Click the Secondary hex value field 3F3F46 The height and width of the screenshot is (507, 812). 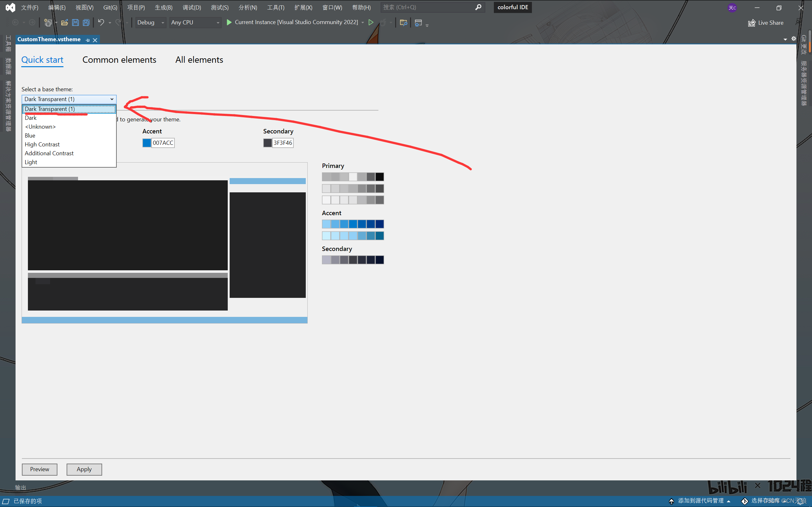pos(283,143)
